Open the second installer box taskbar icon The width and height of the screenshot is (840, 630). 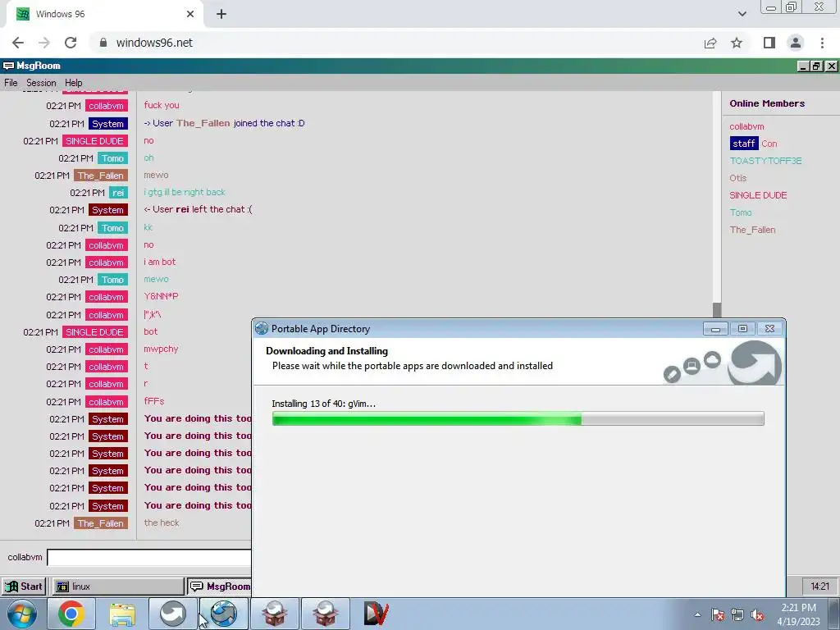coord(325,614)
